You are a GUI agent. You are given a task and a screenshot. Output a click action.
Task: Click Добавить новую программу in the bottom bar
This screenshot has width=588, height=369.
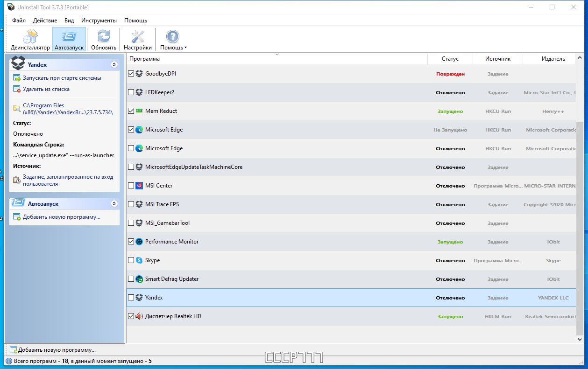click(x=57, y=350)
